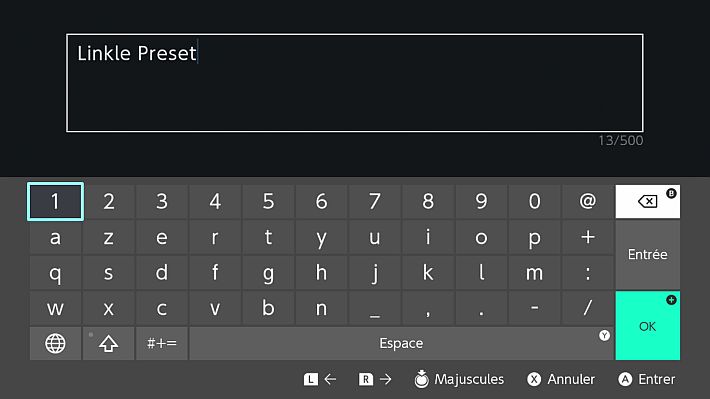Viewport: 710px width, 399px height.
Task: Tap the backspace delete key
Action: pyautogui.click(x=647, y=201)
